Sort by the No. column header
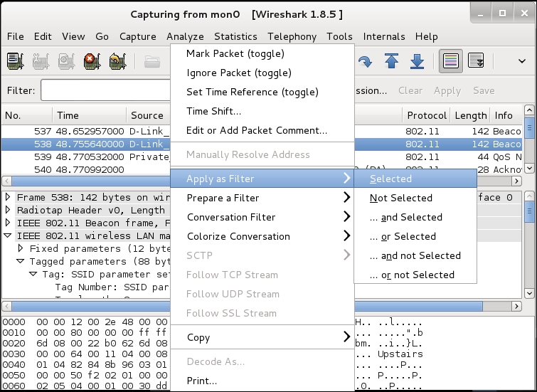The width and height of the screenshot is (537, 392). 27,115
